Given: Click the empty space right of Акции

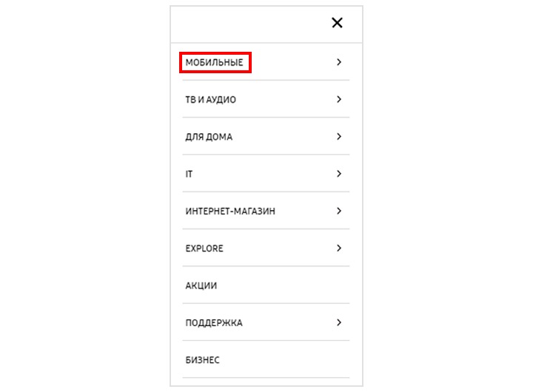Looking at the screenshot, I should (283, 285).
